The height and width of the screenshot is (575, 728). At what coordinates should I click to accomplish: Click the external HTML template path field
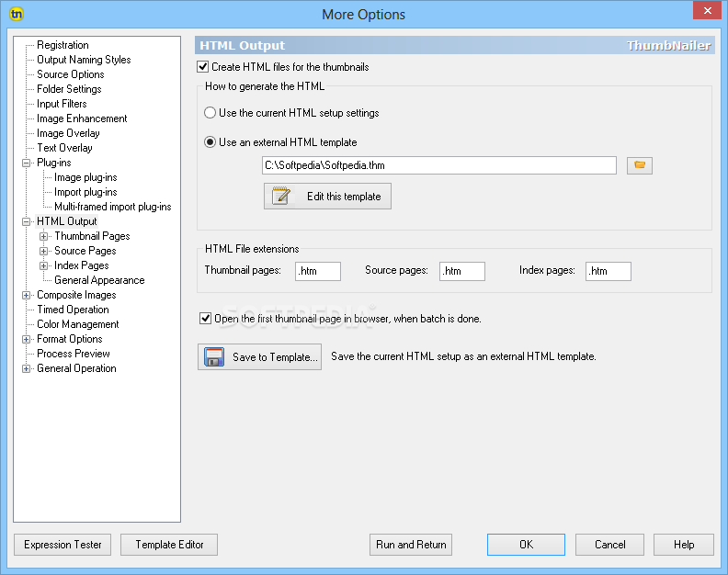click(x=439, y=165)
